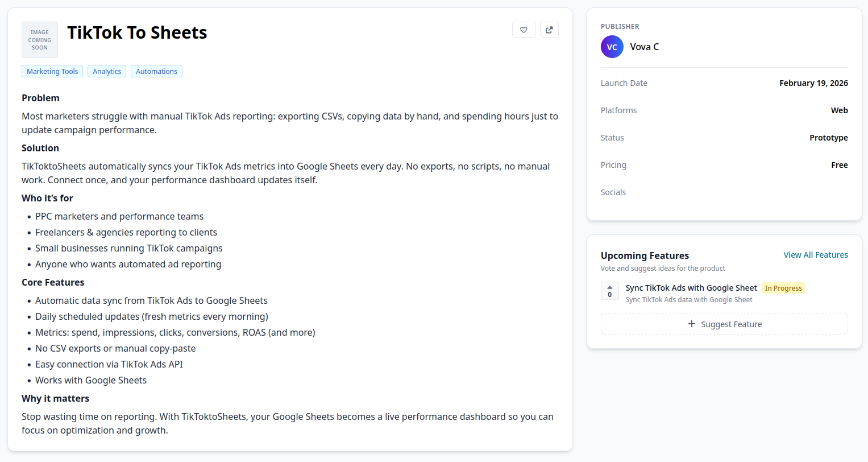Image resolution: width=868 pixels, height=462 pixels.
Task: Click the plus icon on Suggest Feature
Action: tap(691, 324)
